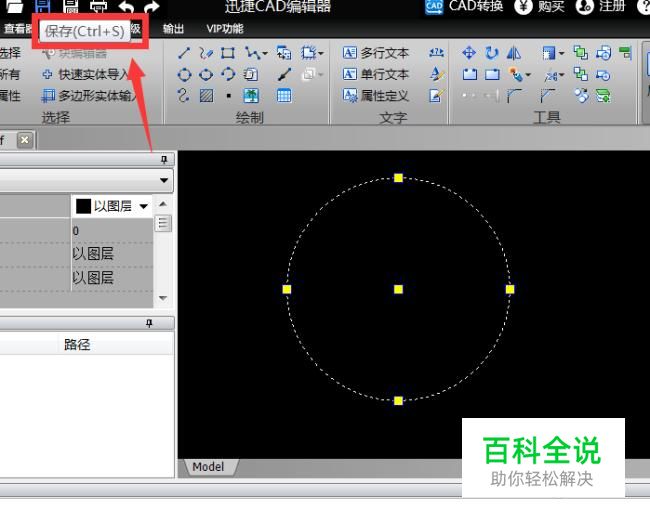Expand the properties panel selector dropdown
The image size is (650, 522).
pos(164,180)
